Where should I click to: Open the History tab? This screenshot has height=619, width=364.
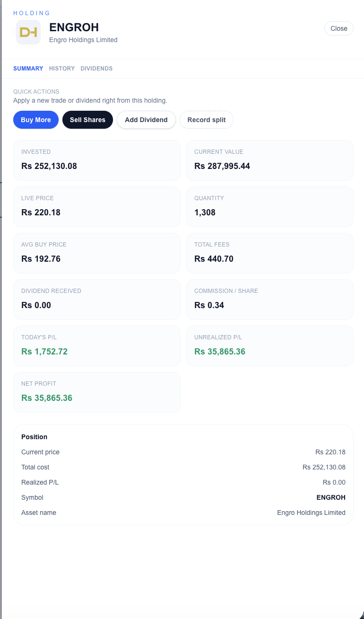pyautogui.click(x=62, y=69)
